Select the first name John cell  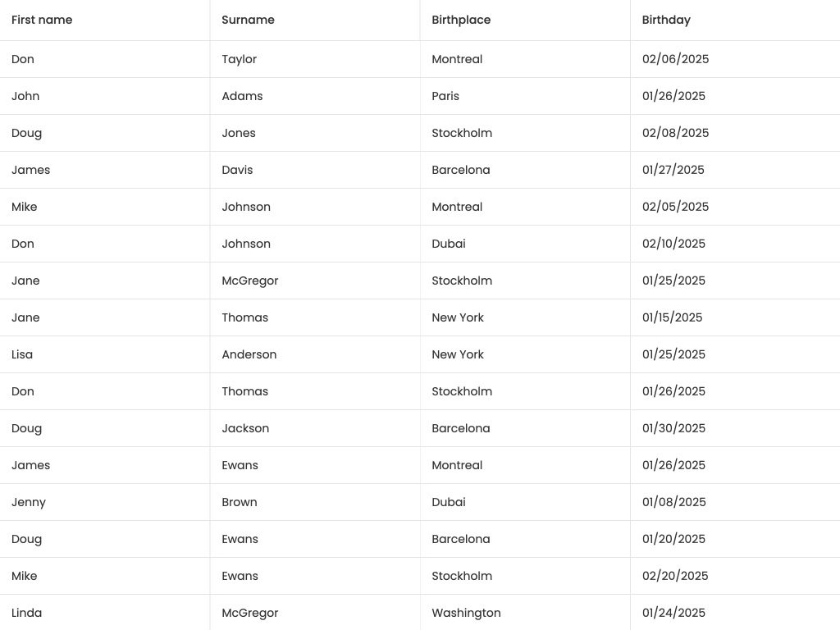25,96
